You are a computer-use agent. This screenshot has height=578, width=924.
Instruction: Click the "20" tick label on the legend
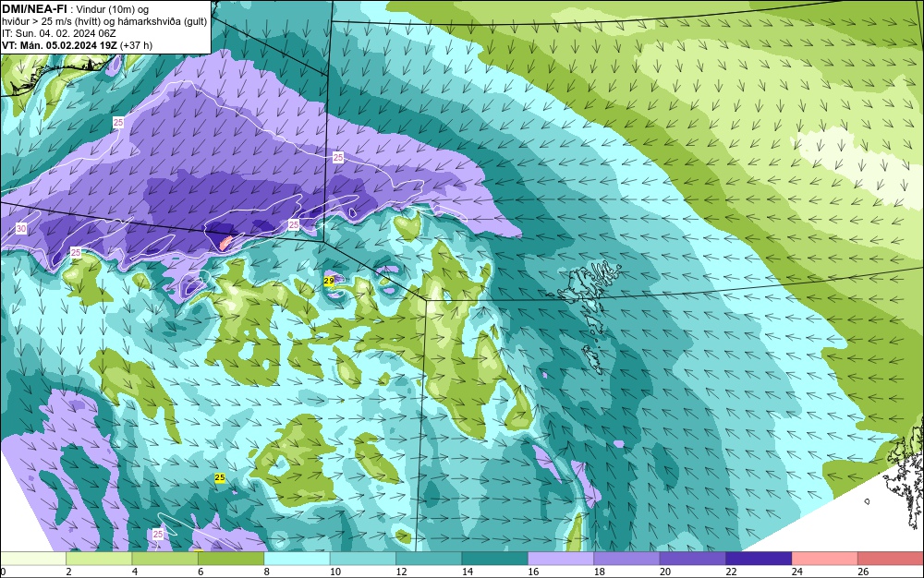665,572
